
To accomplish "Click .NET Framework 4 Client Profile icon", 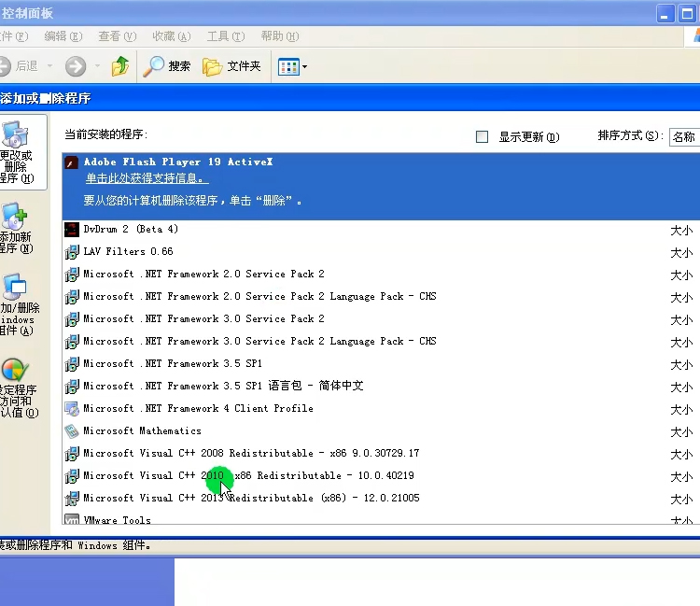I will [72, 409].
